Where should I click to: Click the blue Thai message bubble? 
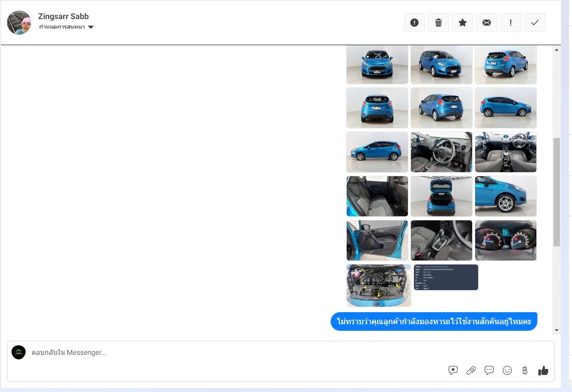click(434, 321)
